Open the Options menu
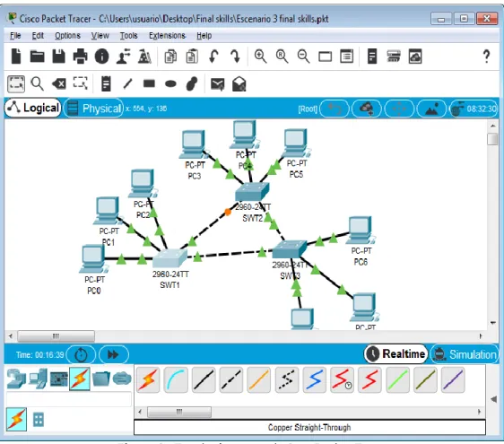The height and width of the screenshot is (444, 504). (x=67, y=35)
